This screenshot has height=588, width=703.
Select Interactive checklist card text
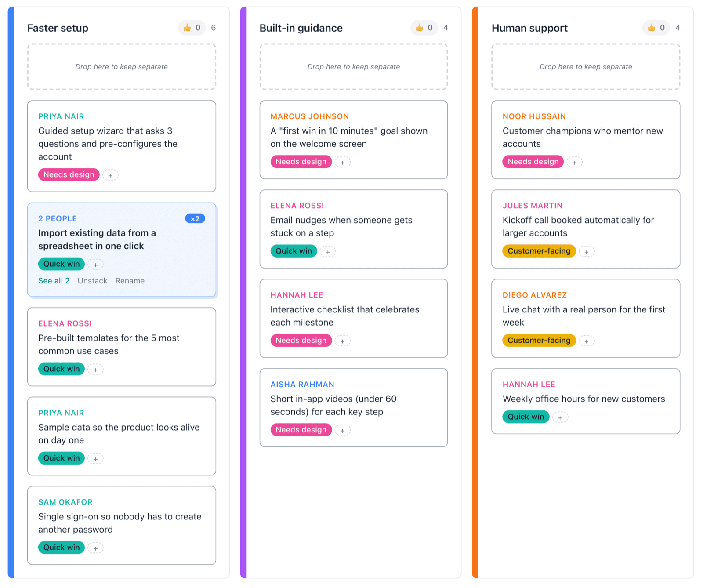tap(345, 316)
